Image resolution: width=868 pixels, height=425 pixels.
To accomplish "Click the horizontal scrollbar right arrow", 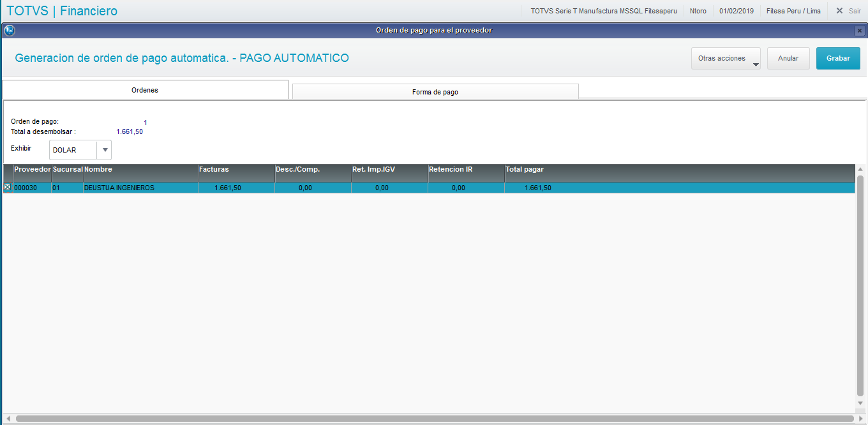I will click(x=860, y=418).
